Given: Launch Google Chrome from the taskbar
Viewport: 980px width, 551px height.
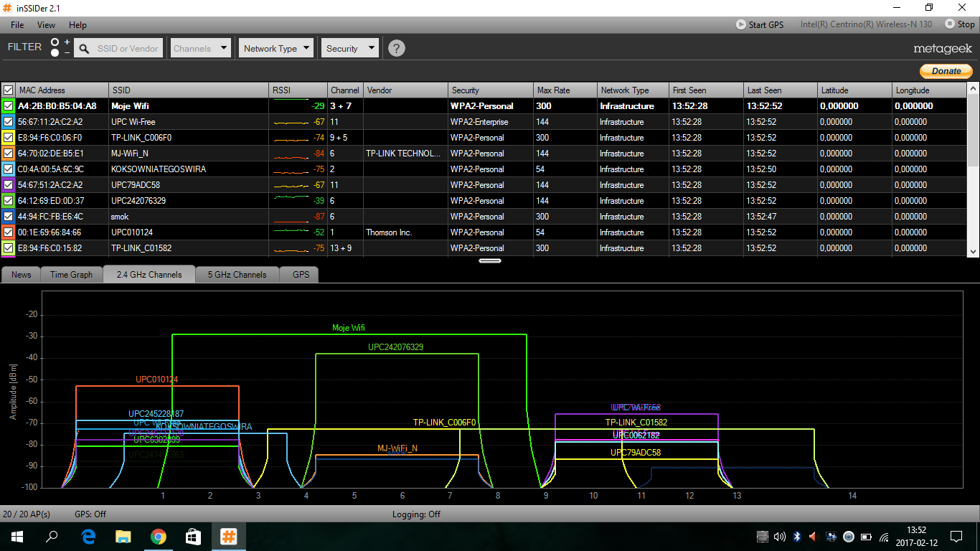Looking at the screenshot, I should tap(159, 537).
